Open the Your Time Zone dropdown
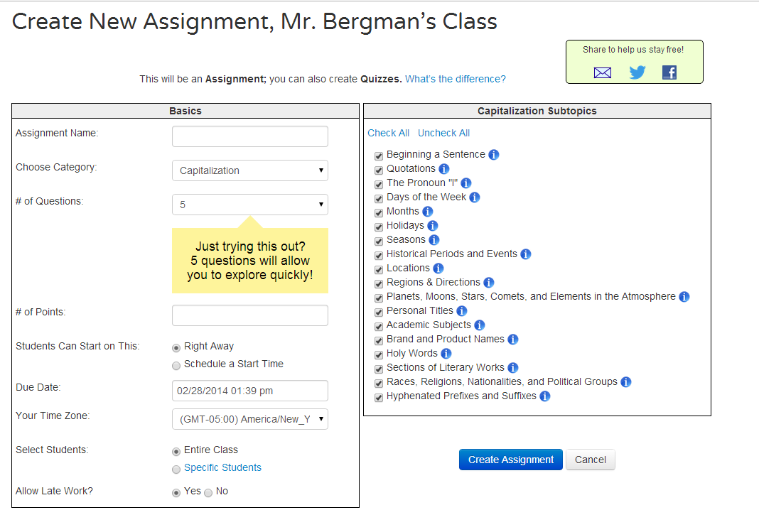This screenshot has width=759, height=532. 249,419
